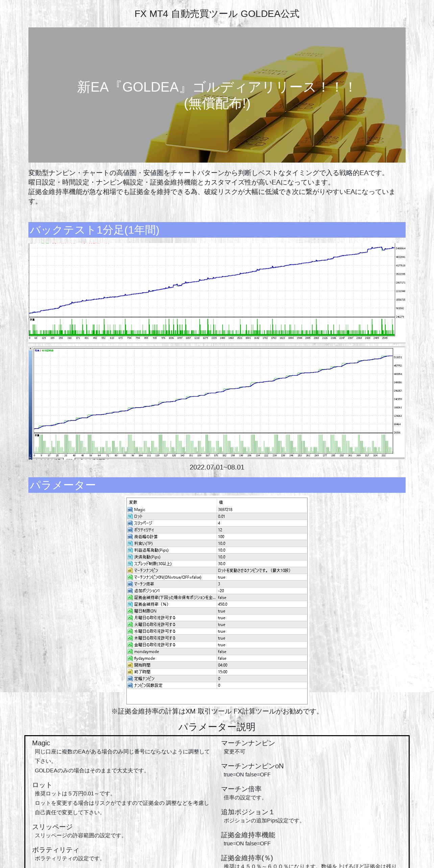Click the date caption 2022.07.01~08.01
The width and height of the screenshot is (434, 868).
(x=217, y=467)
